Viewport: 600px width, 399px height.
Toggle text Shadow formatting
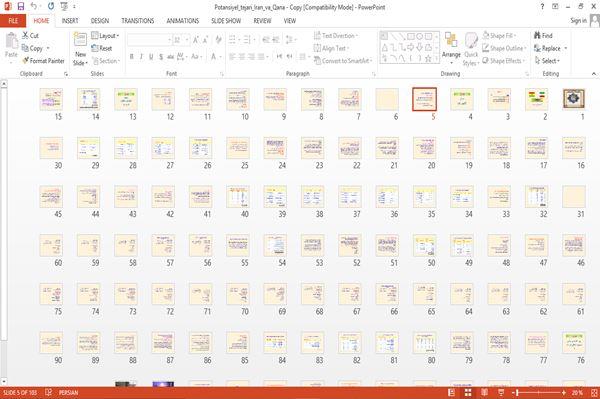point(161,57)
